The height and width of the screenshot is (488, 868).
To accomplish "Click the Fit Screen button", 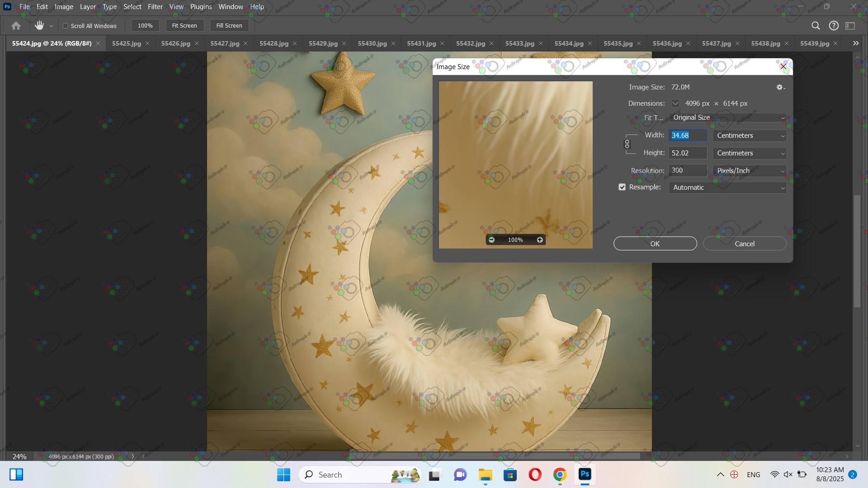I will point(184,26).
